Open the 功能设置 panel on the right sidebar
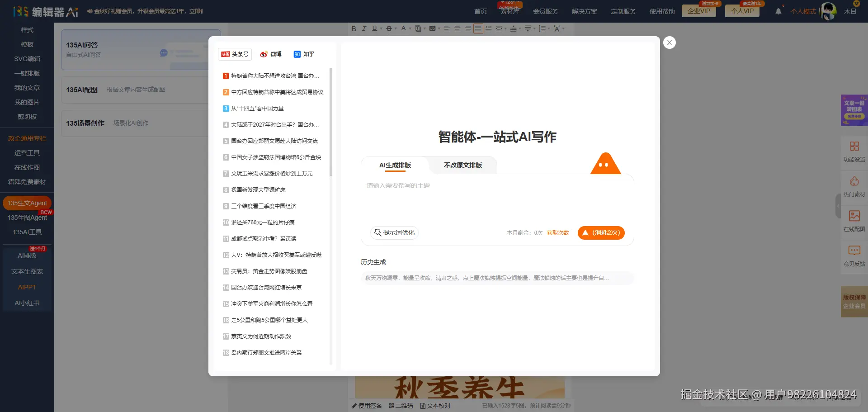This screenshot has width=868, height=412. tap(854, 152)
